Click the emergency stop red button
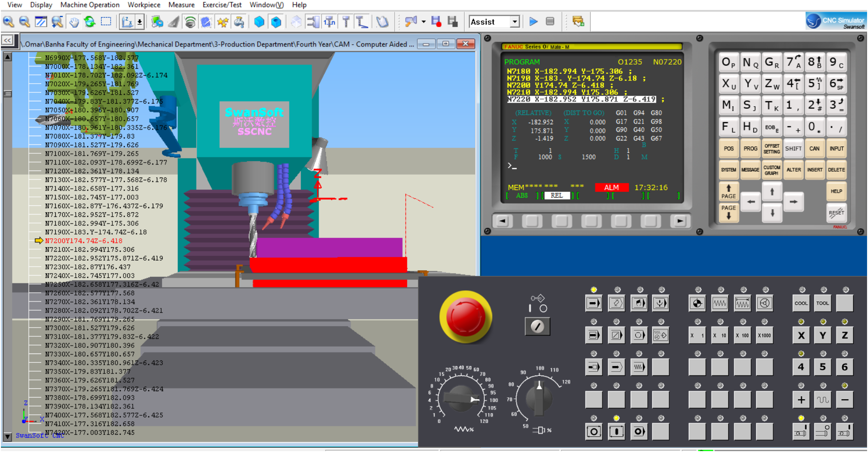 tap(465, 317)
